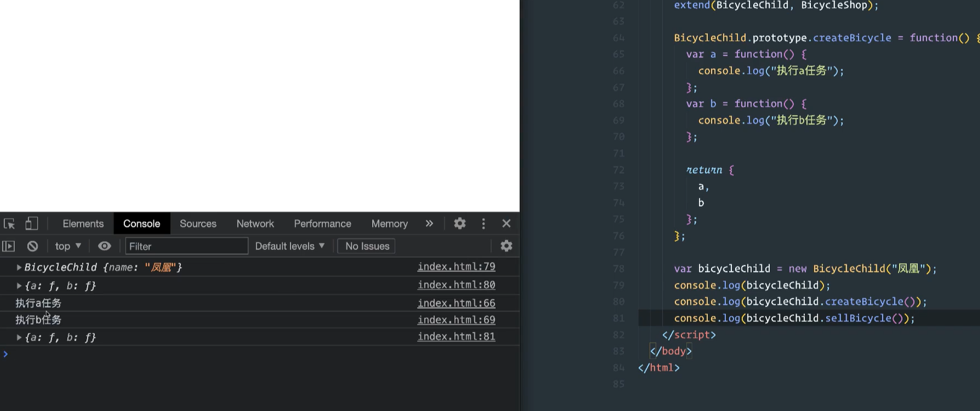Create live expression with eye icon

tap(104, 246)
